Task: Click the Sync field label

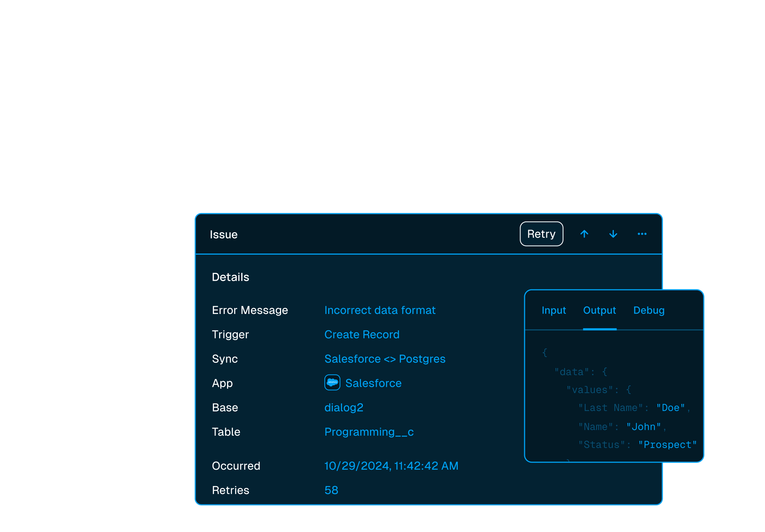Action: [225, 359]
